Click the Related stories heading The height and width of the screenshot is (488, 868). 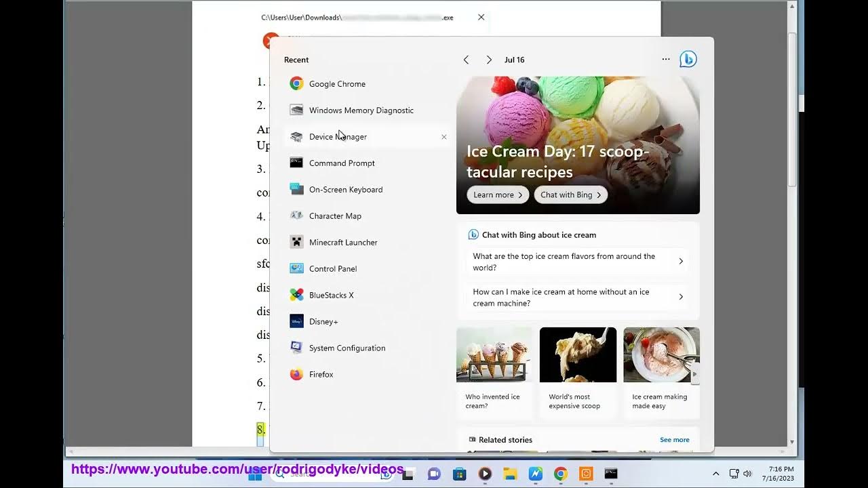[505, 440]
